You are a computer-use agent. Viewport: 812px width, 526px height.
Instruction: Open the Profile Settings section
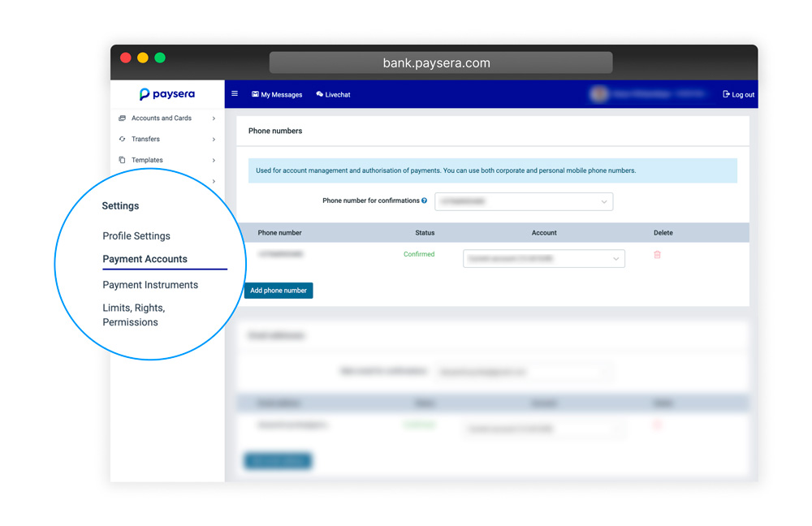point(136,235)
